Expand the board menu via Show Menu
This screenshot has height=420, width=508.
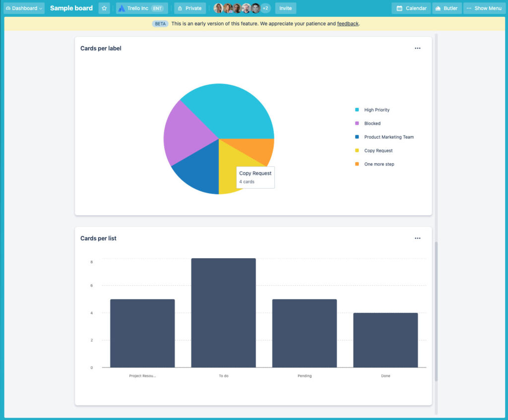click(x=484, y=8)
